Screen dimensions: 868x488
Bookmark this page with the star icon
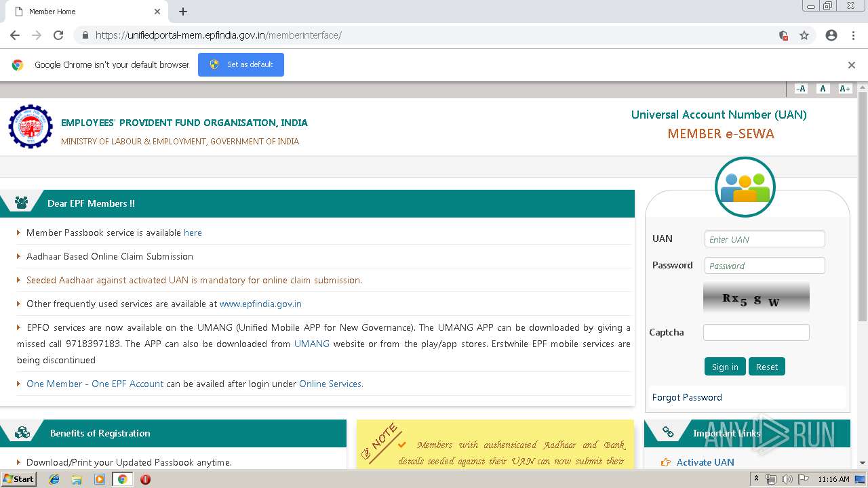click(804, 35)
